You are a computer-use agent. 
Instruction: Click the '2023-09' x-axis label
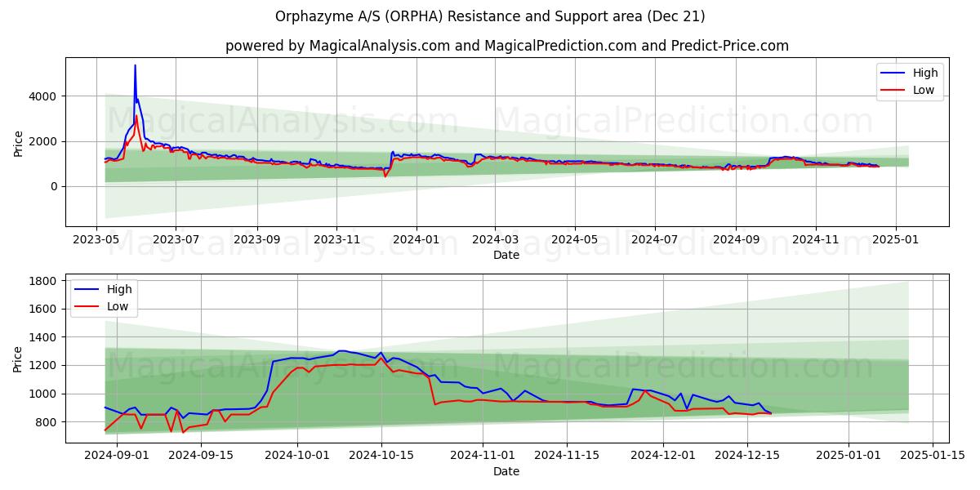pos(257,241)
